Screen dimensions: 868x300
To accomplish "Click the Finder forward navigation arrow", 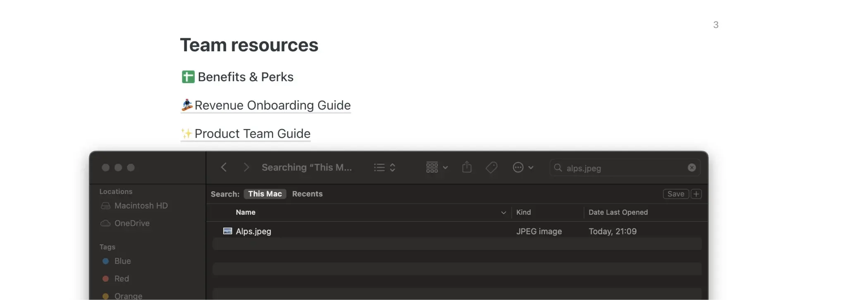I will (246, 167).
